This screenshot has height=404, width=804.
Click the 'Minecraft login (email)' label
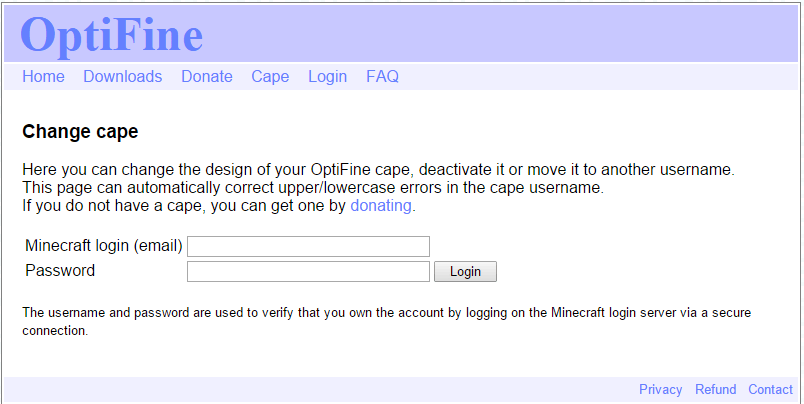tap(103, 246)
